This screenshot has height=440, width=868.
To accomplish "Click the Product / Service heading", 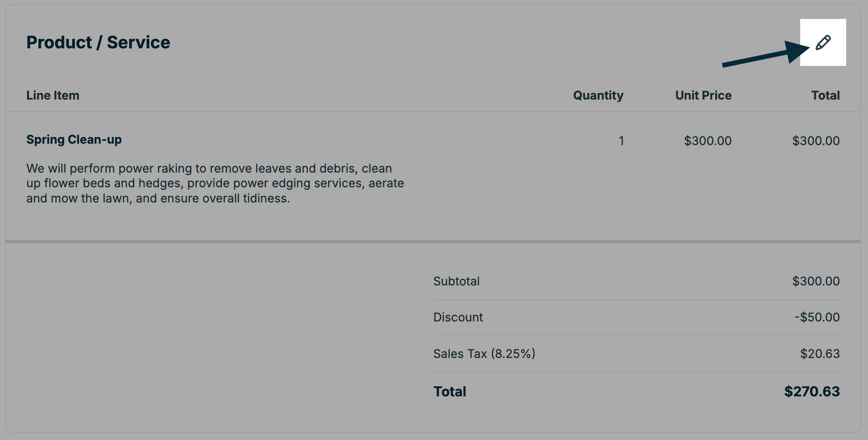I will 98,42.
